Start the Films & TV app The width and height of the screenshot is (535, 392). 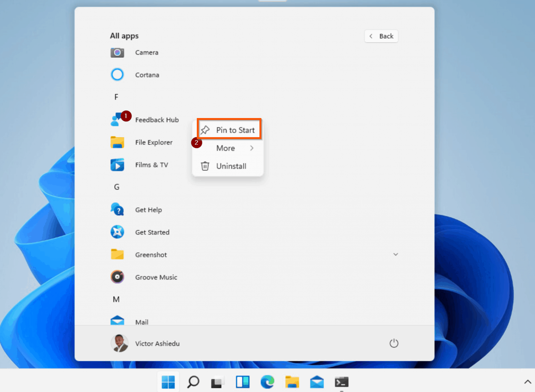click(x=152, y=165)
